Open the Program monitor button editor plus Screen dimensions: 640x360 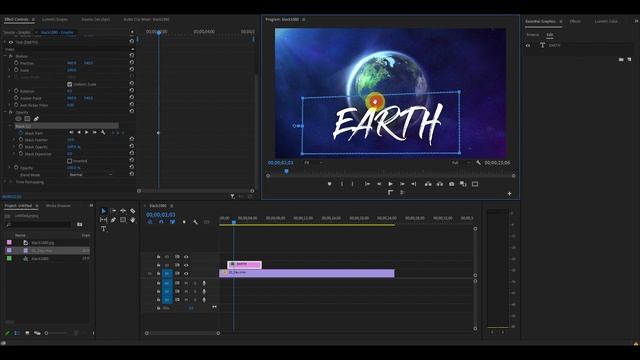point(509,193)
